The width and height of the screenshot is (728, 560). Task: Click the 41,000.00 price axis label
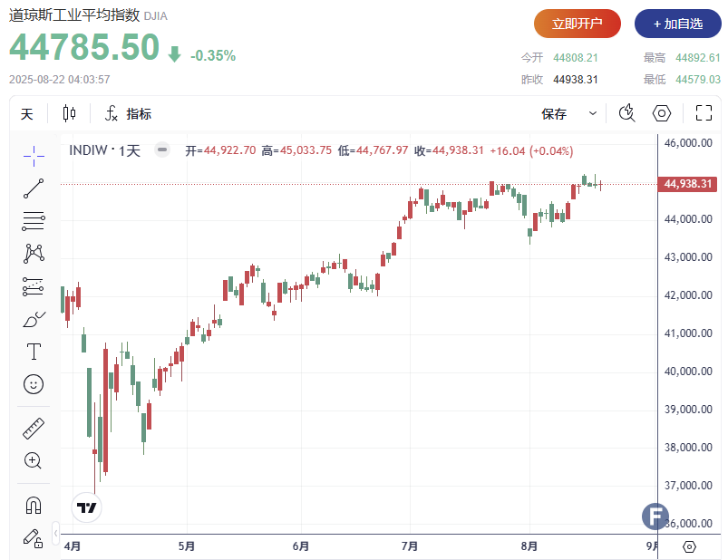[688, 333]
